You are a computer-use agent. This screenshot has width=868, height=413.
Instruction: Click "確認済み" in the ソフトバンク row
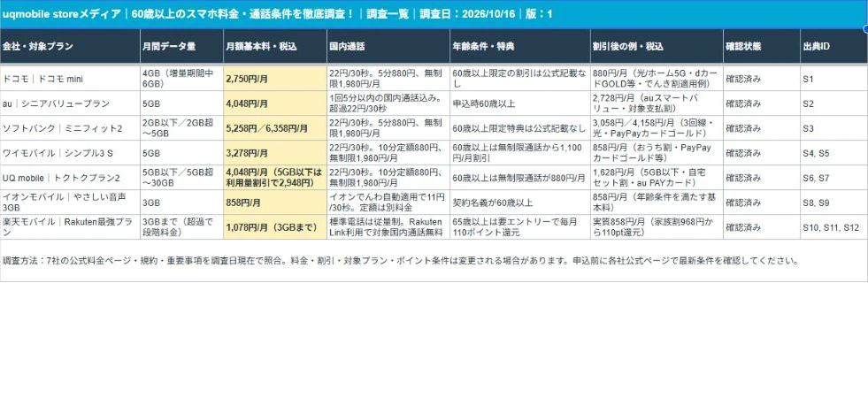761,128
